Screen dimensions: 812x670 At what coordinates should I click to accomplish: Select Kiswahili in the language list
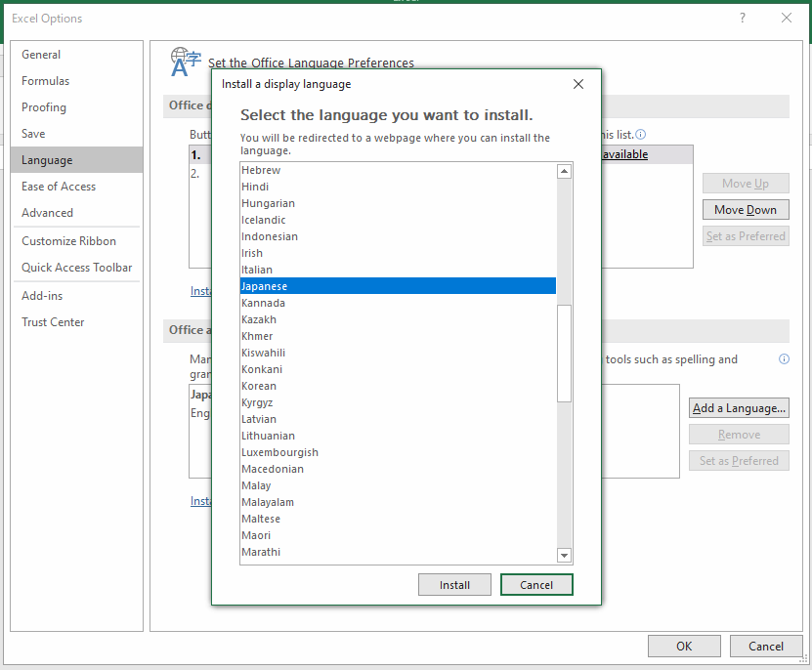point(398,353)
